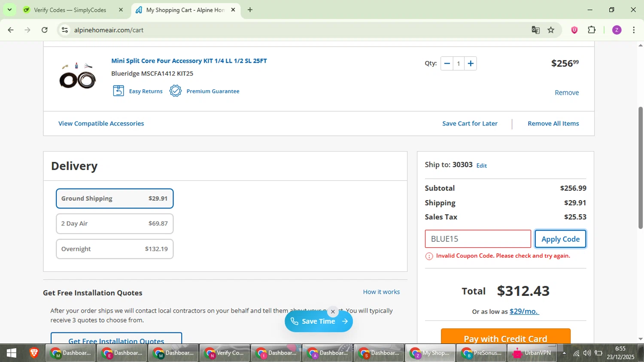
Task: Open a new browser tab
Action: pos(250,10)
